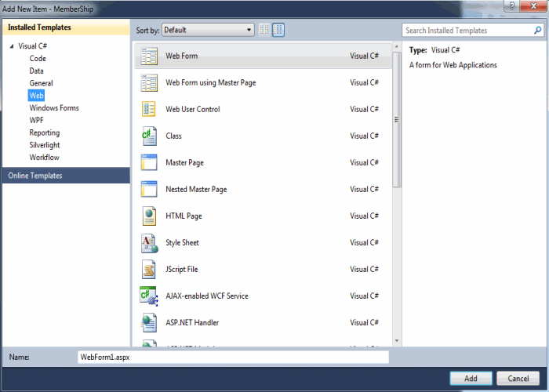
Task: Collapse the Visual C# tree node
Action: (12, 46)
